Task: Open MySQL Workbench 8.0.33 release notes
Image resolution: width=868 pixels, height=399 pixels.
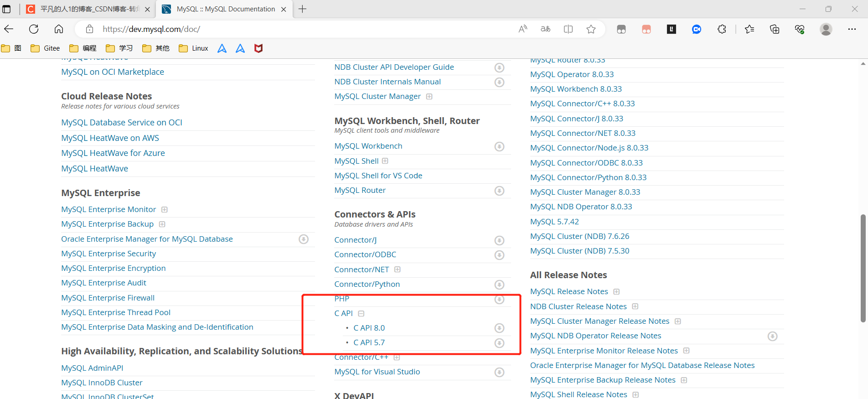Action: 576,89
